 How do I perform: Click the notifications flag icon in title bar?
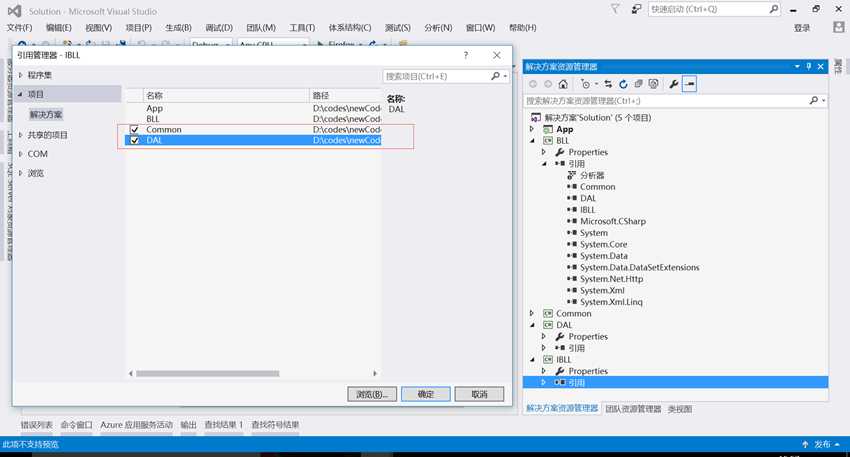(615, 9)
